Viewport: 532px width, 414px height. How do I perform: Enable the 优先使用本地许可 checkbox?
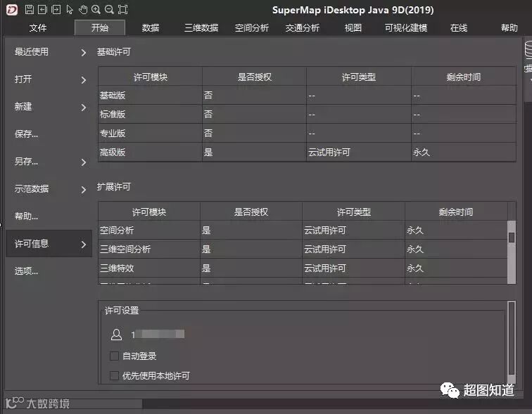pos(114,376)
